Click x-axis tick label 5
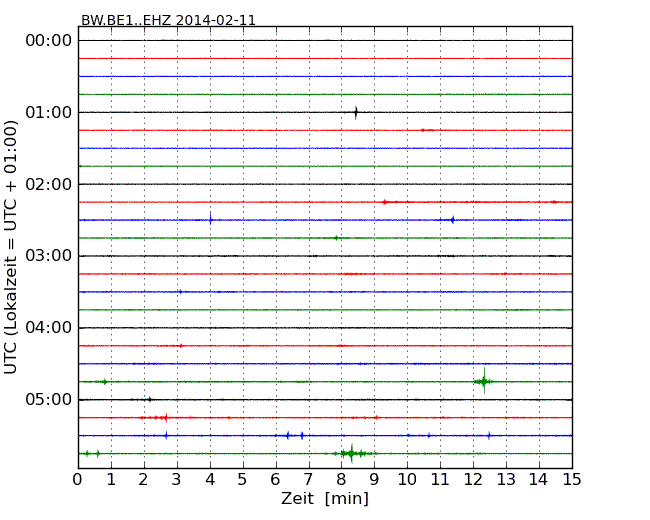 click(x=243, y=480)
